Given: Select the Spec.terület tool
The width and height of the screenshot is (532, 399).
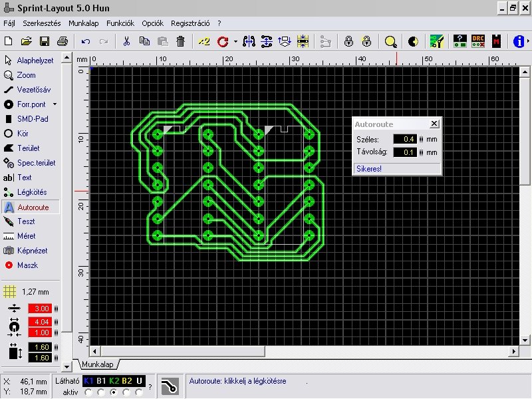Looking at the screenshot, I should click(x=30, y=163).
